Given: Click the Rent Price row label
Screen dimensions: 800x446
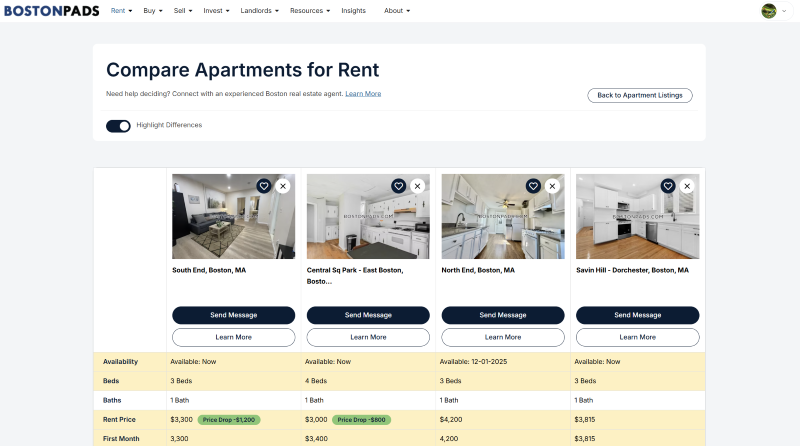Looking at the screenshot, I should 119,419.
